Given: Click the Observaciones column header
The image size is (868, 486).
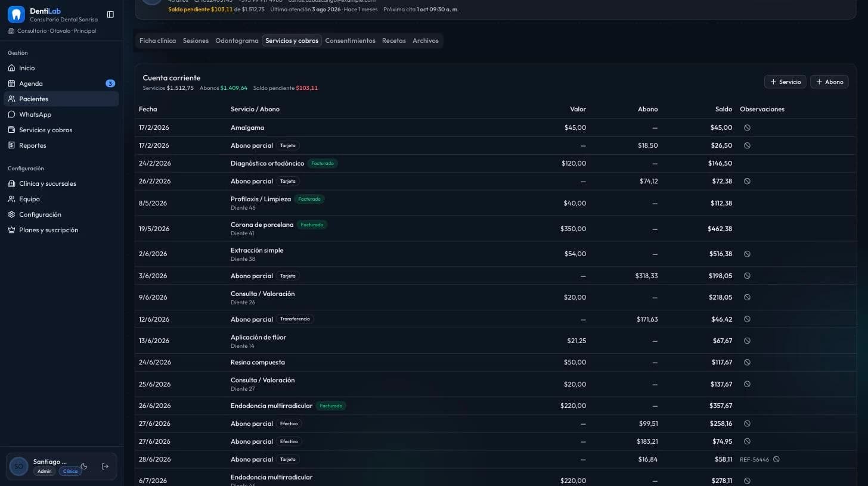Looking at the screenshot, I should click(762, 109).
